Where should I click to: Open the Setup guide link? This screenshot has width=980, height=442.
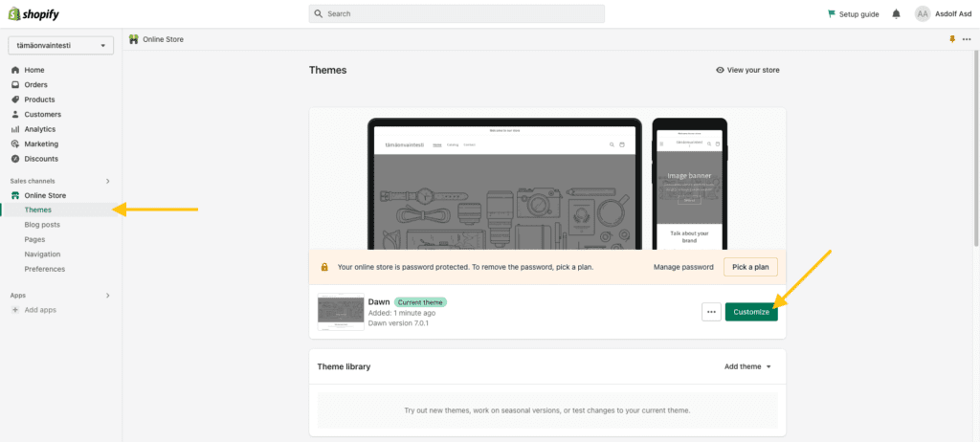click(858, 13)
